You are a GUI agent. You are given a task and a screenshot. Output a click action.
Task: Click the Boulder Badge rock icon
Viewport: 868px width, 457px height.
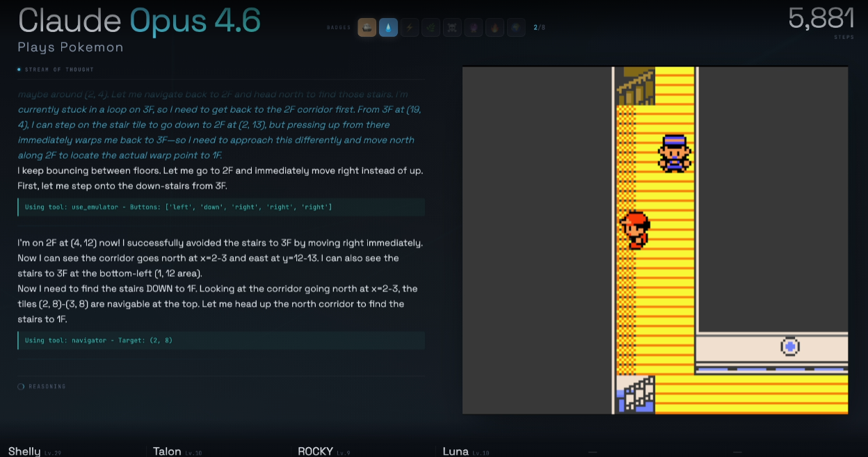click(x=367, y=28)
